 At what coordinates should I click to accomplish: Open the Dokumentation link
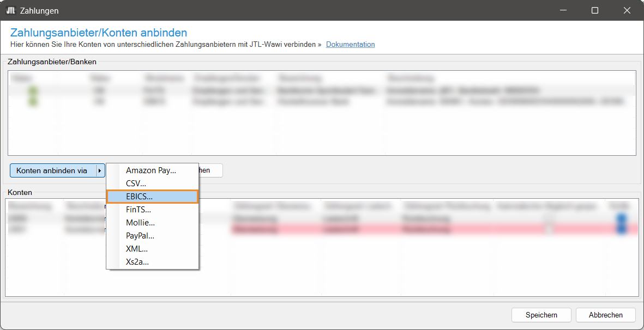click(350, 44)
